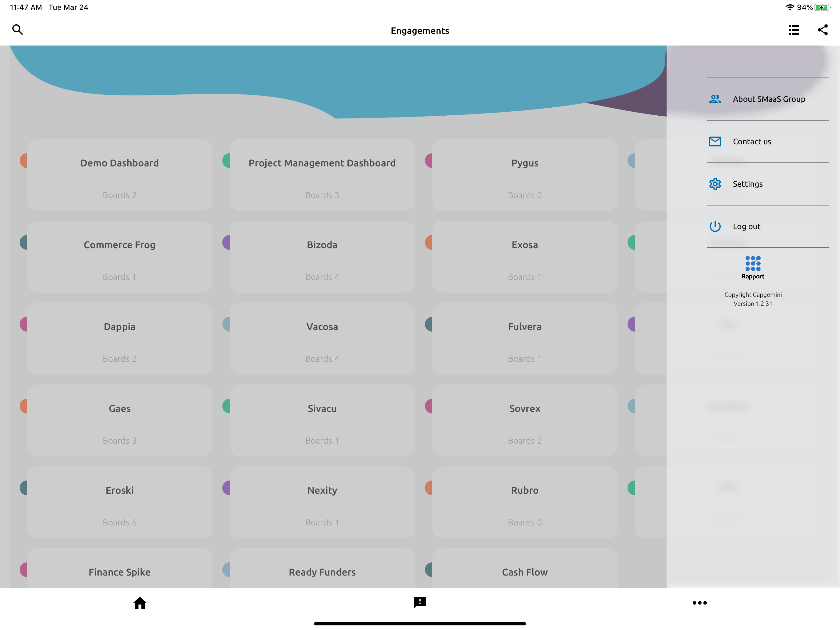
Task: Open the Bizoda engagement card
Action: (x=322, y=257)
